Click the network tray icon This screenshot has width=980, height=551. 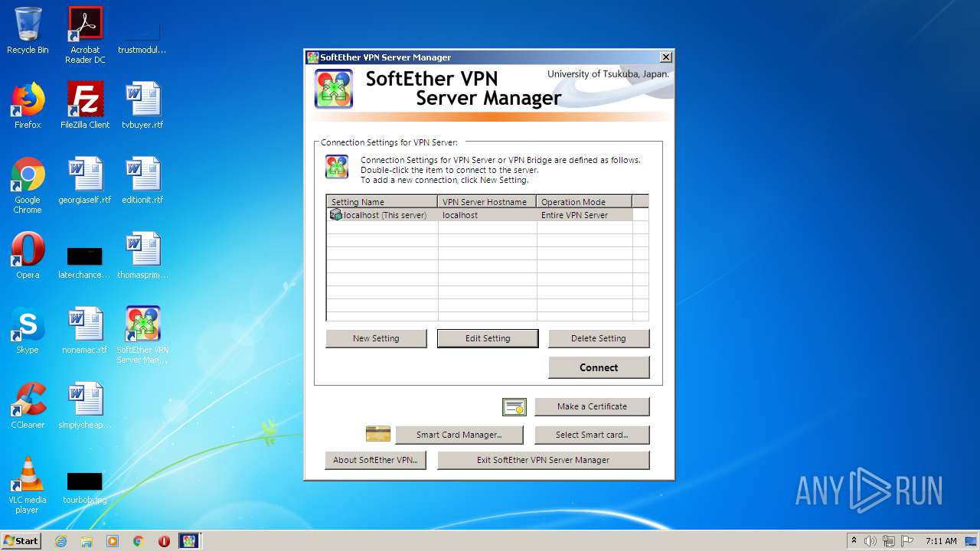(889, 541)
